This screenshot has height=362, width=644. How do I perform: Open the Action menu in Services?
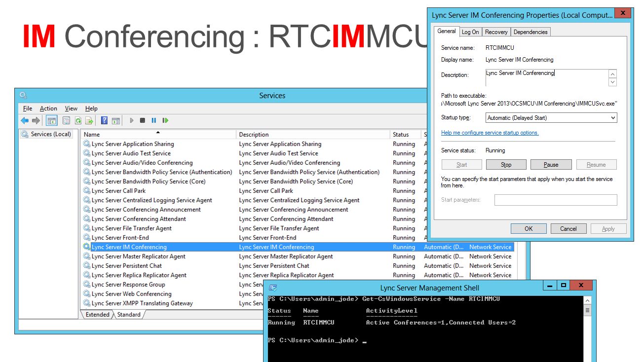point(48,109)
